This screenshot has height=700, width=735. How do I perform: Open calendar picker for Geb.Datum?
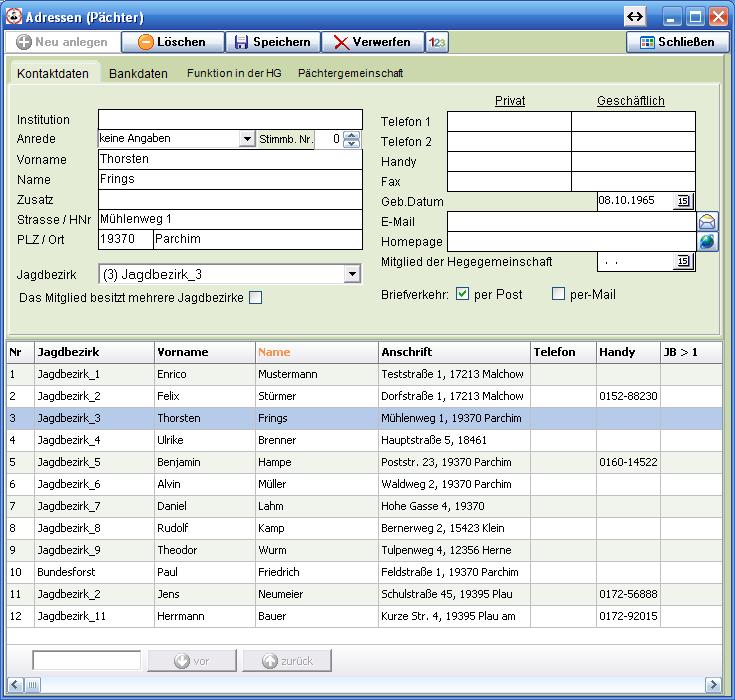point(683,201)
